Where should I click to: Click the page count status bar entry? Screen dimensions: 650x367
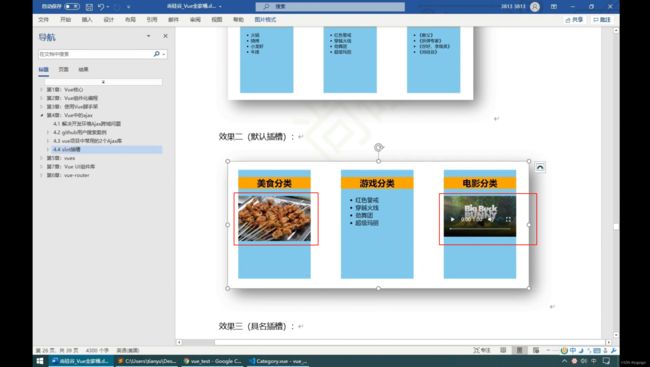(58, 350)
